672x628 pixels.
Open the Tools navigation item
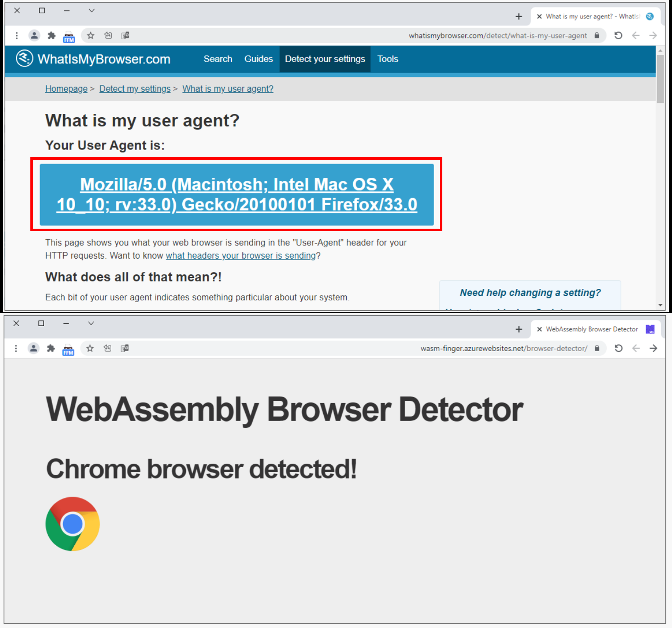[388, 59]
